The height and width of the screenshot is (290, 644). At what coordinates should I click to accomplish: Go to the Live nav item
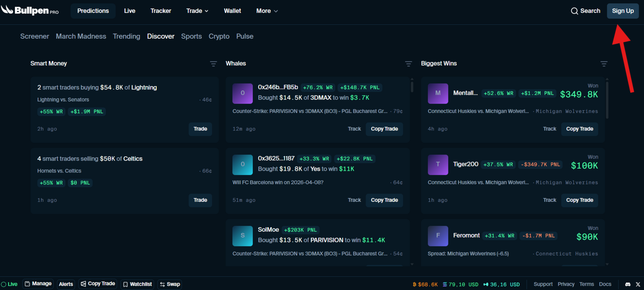[130, 11]
